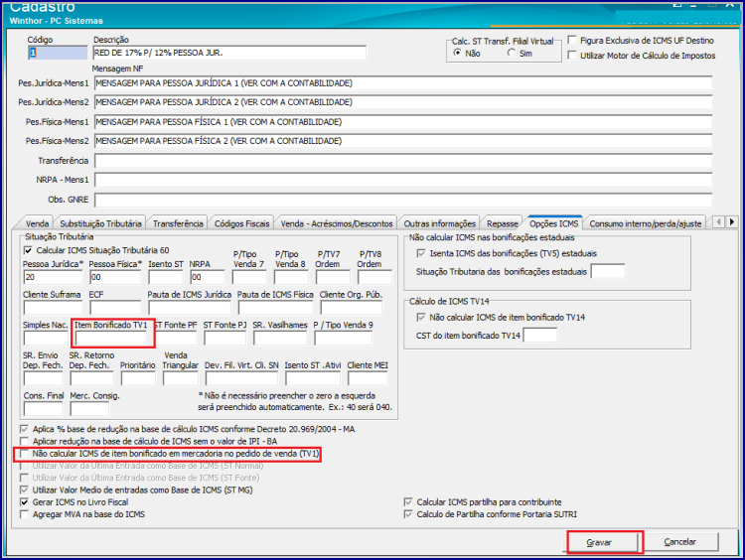Click the P/TV8 Ordem field
745x560 pixels.
coord(374,277)
